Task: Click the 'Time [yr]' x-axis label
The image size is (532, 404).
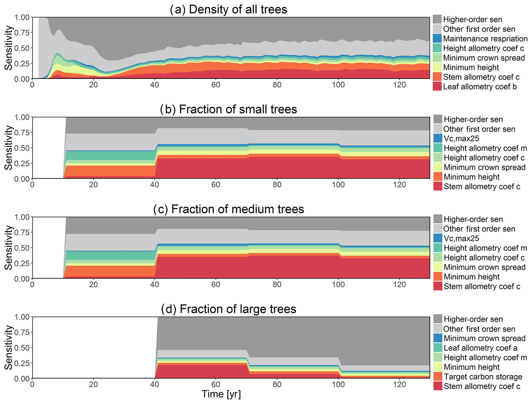Action: point(221,394)
